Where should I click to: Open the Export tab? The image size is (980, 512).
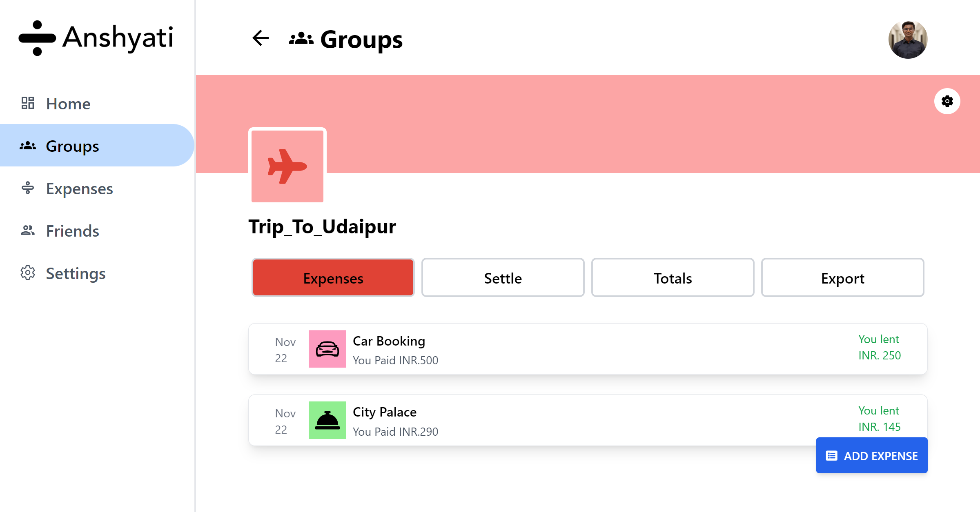click(842, 278)
